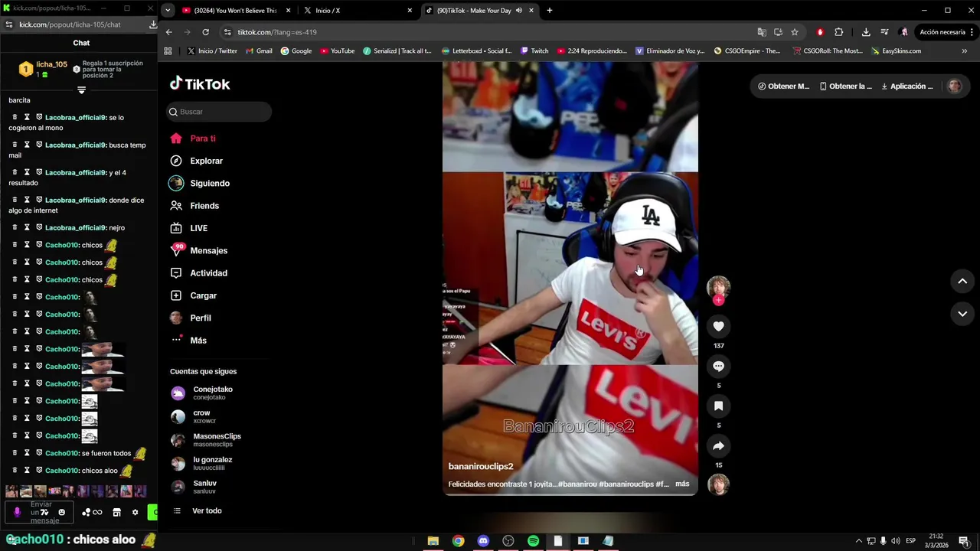Focus the TikTok Buscar search field
Viewport: 980px width, 551px height.
[219, 112]
